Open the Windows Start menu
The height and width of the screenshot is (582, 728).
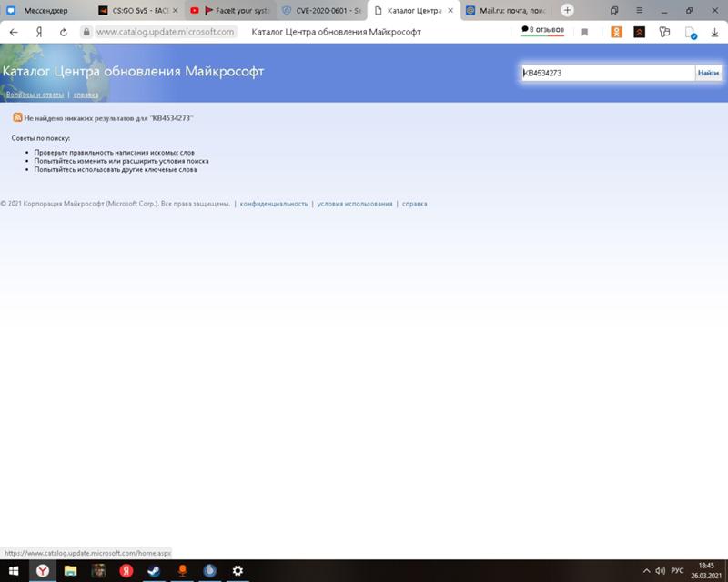tap(14, 571)
